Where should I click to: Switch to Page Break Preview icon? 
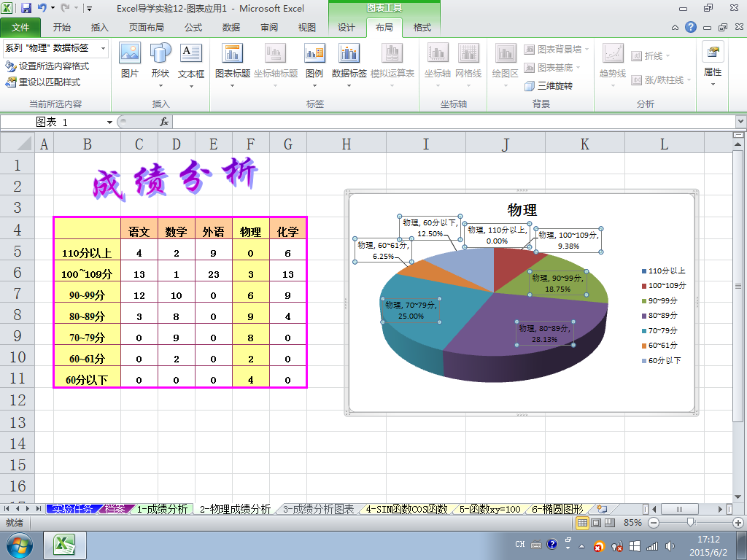click(610, 522)
